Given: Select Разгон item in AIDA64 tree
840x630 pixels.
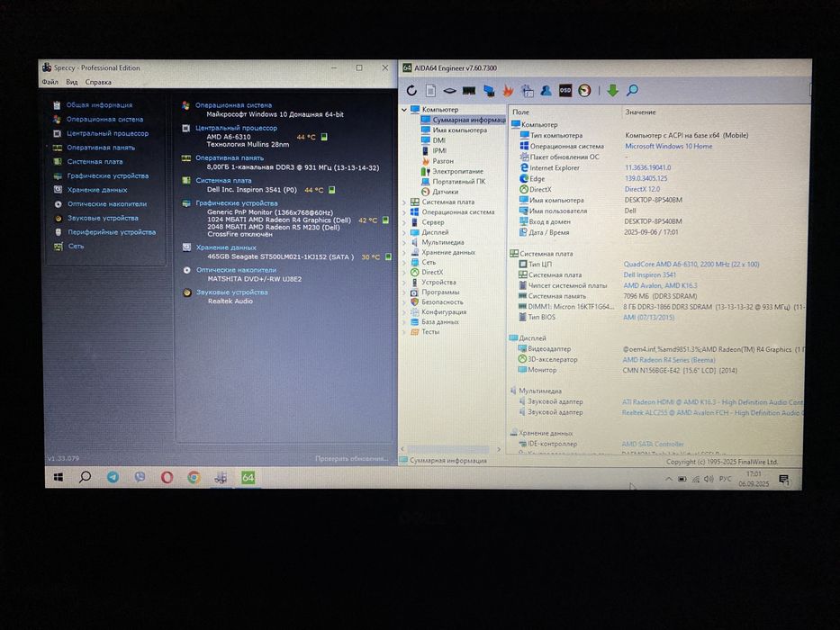Looking at the screenshot, I should pyautogui.click(x=443, y=161).
